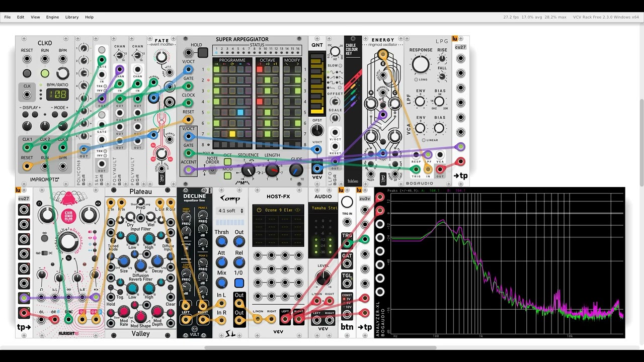Click the Thrsh knob on Comp
644x362 pixels.
point(221,242)
